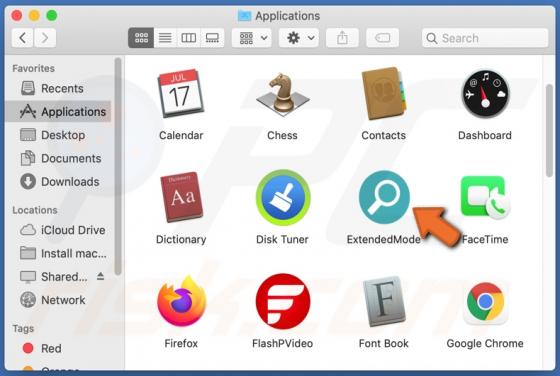Click the Font Book label text
This screenshot has width=560, height=376.
[x=384, y=344]
